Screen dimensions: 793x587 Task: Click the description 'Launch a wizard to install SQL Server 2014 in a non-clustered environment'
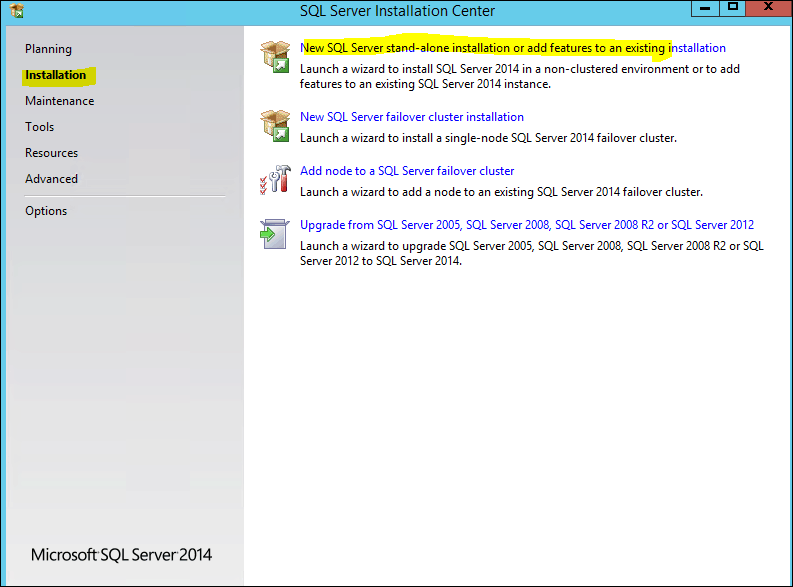point(520,76)
